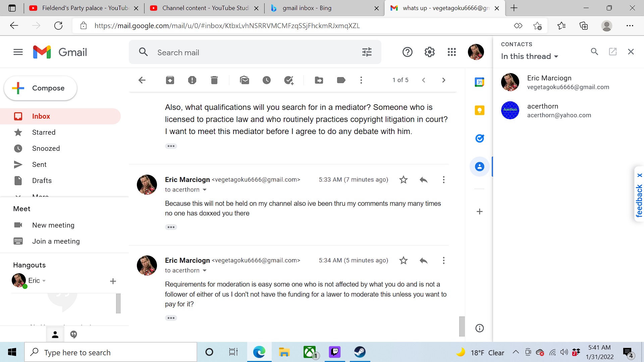Show recipient details for the 5:33 AM message
Screen dimensions: 644x362
pyautogui.click(x=205, y=190)
